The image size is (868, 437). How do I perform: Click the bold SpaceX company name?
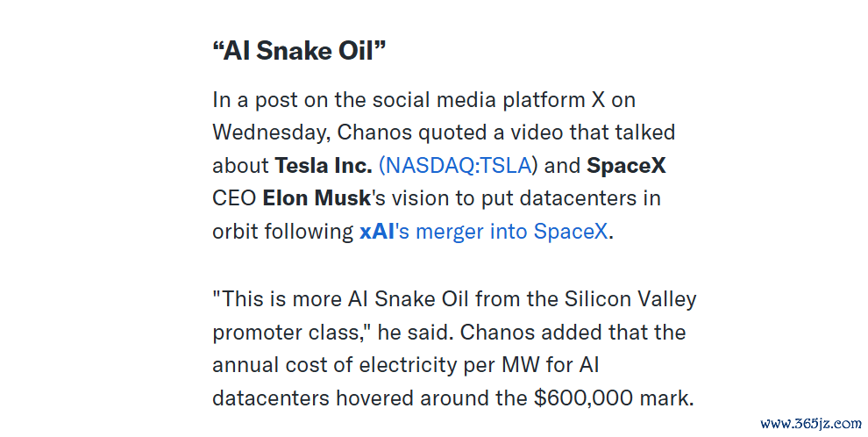[x=626, y=165]
